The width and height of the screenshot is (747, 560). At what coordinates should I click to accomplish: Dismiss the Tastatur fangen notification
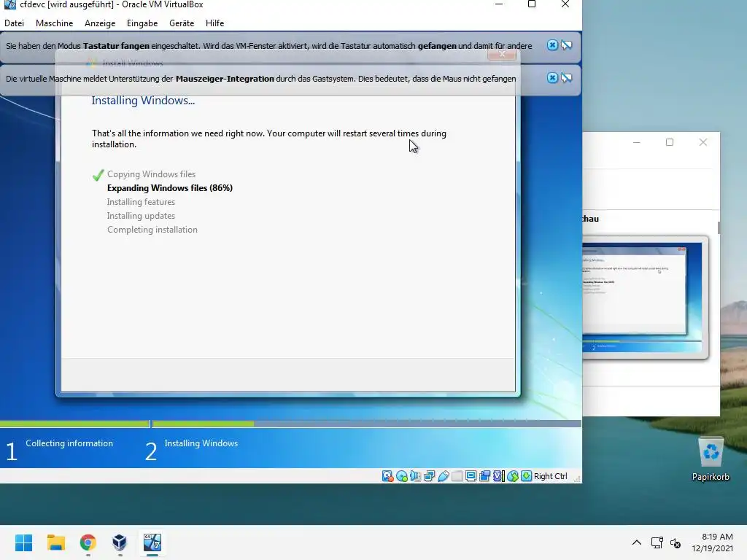tap(552, 45)
